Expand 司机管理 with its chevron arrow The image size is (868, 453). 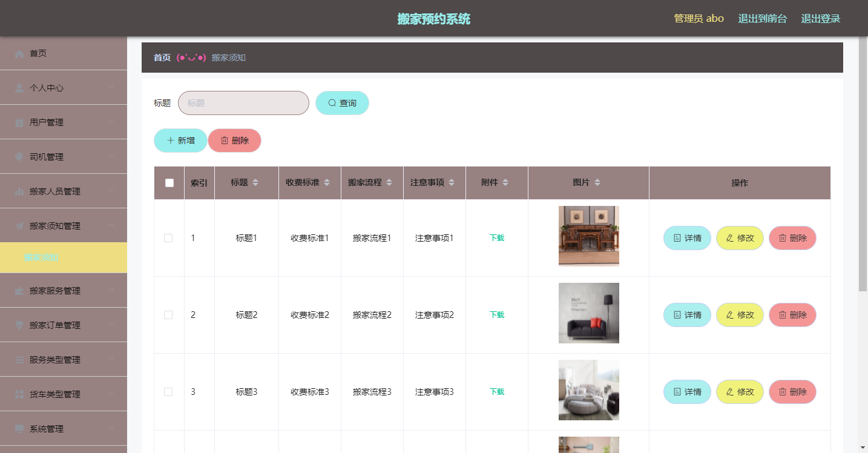click(111, 156)
